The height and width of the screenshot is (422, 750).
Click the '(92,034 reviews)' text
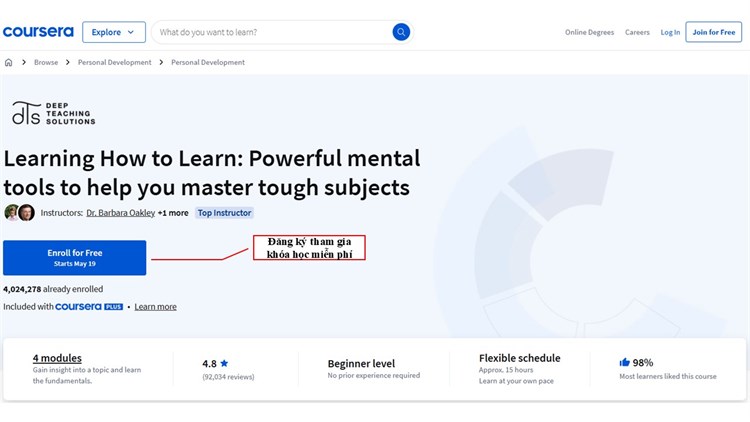click(x=228, y=377)
